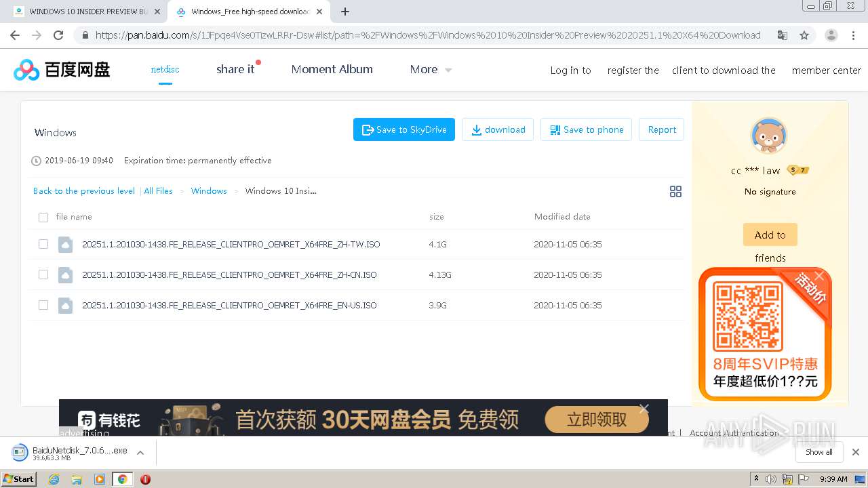
Task: Sort by Modified date column header
Action: pyautogui.click(x=562, y=217)
